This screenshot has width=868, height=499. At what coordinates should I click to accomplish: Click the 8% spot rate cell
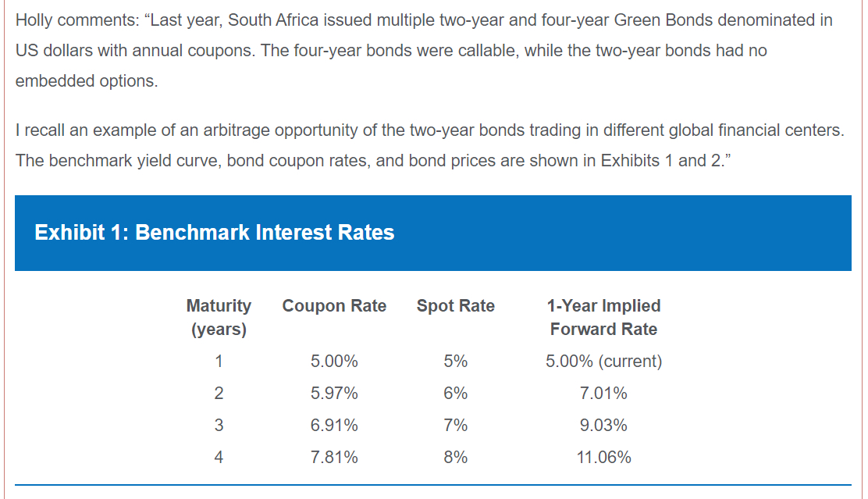[456, 458]
